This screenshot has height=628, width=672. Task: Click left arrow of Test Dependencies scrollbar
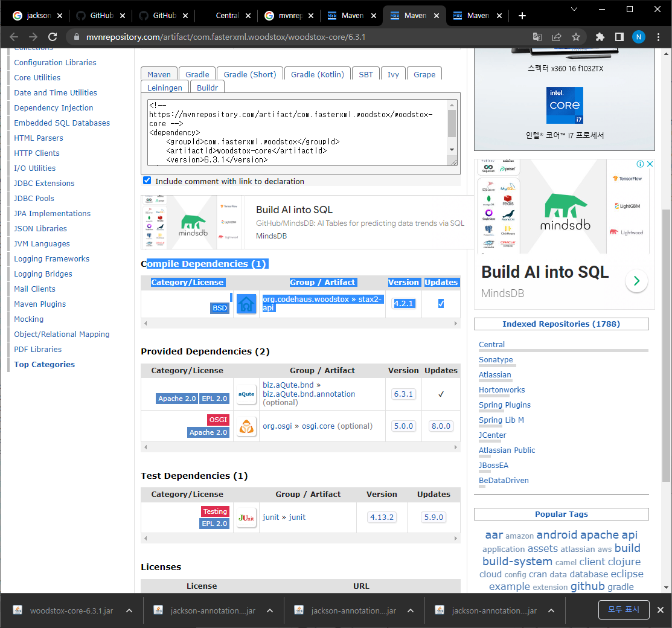146,539
